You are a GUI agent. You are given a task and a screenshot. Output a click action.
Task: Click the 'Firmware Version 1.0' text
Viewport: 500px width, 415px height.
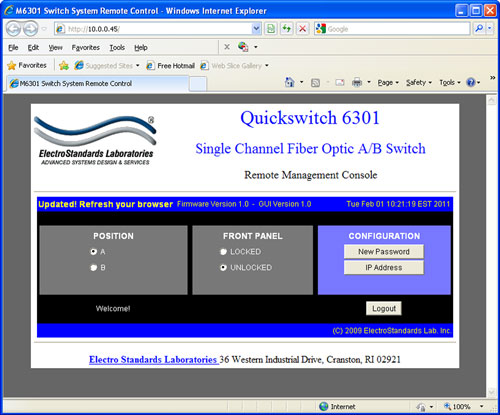(213, 204)
